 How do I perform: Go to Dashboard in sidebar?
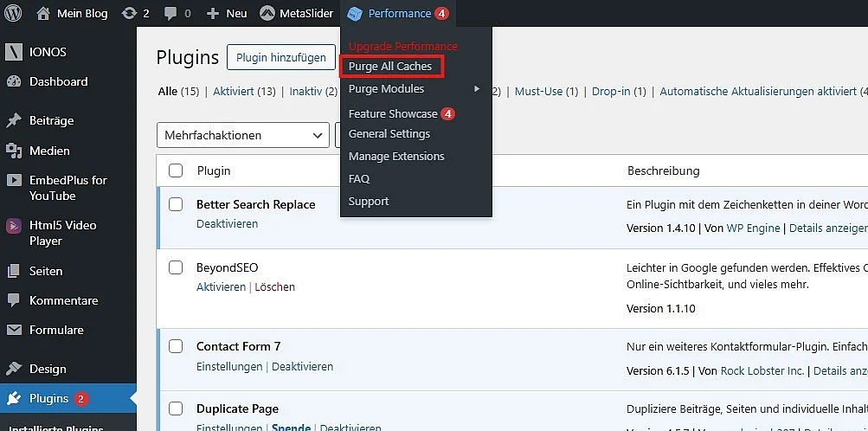pos(58,81)
